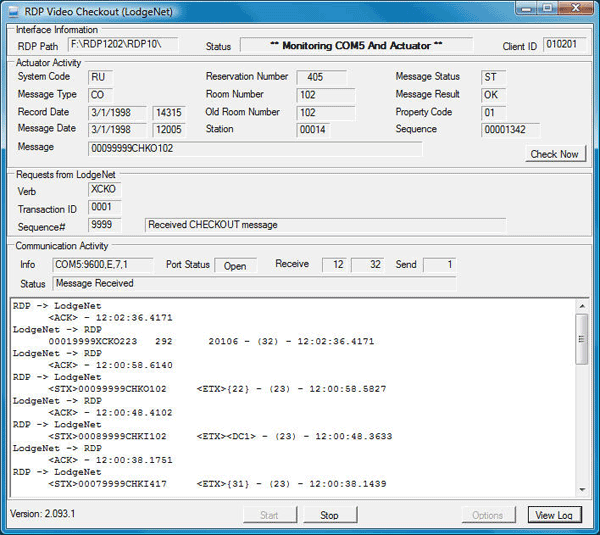Click the Communication Activity group label
Screen dimensions: 600x535
click(x=62, y=246)
